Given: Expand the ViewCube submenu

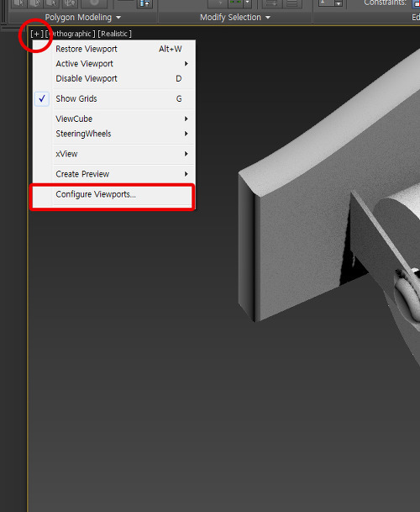Looking at the screenshot, I should pyautogui.click(x=114, y=119).
